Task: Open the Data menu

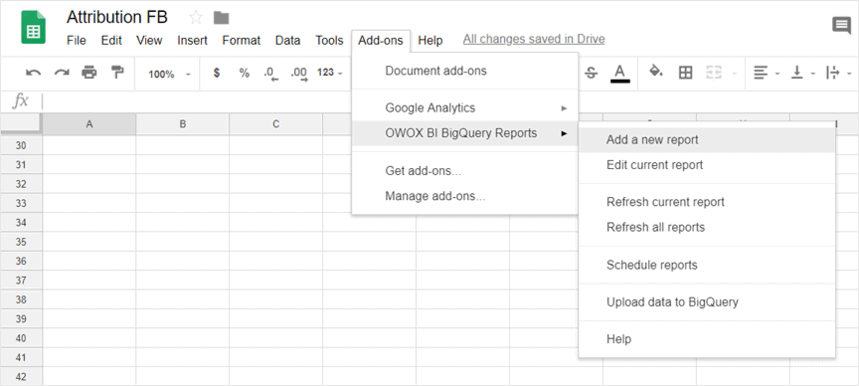Action: pos(288,40)
